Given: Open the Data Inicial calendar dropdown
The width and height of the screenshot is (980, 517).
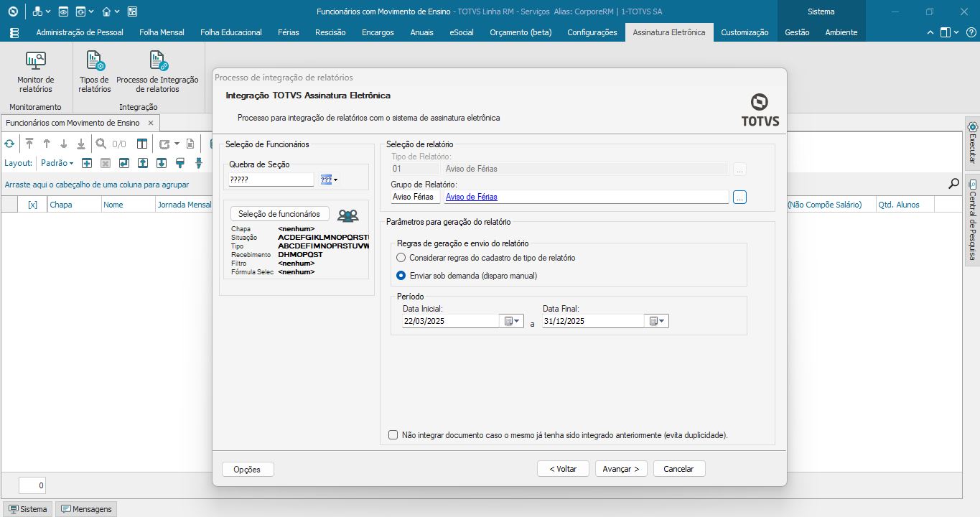Looking at the screenshot, I should [x=513, y=322].
